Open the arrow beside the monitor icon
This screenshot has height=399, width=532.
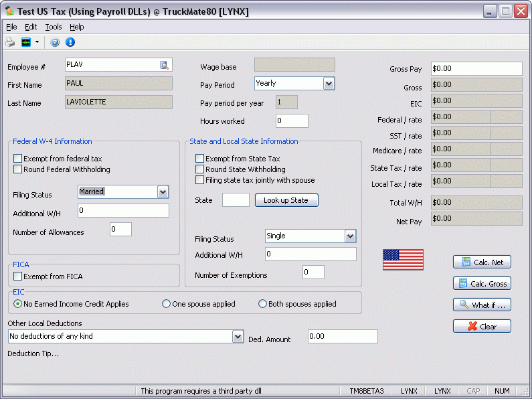[37, 42]
